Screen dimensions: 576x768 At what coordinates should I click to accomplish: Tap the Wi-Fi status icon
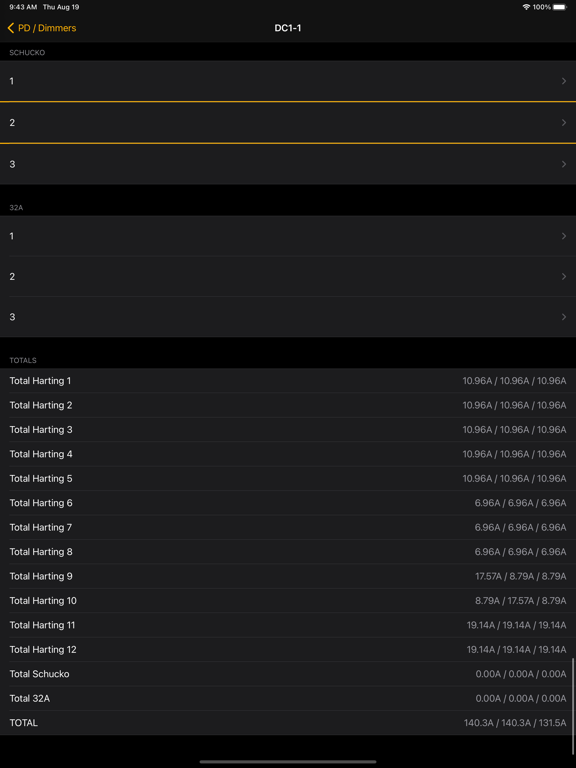click(x=527, y=7)
